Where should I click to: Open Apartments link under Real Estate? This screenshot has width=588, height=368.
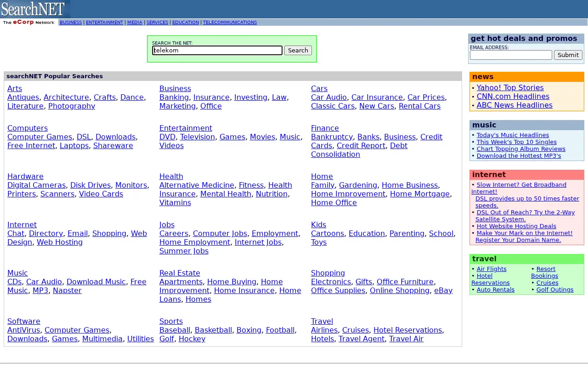181,282
